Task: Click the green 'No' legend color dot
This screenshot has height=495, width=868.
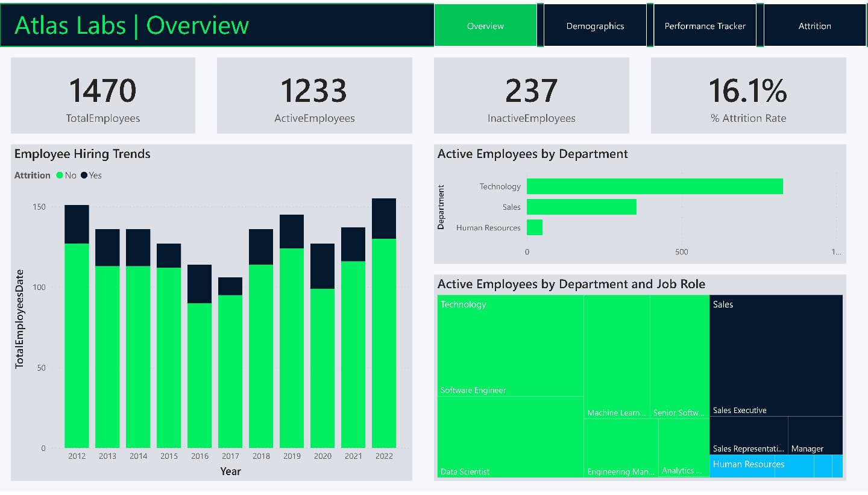Action: 60,175
